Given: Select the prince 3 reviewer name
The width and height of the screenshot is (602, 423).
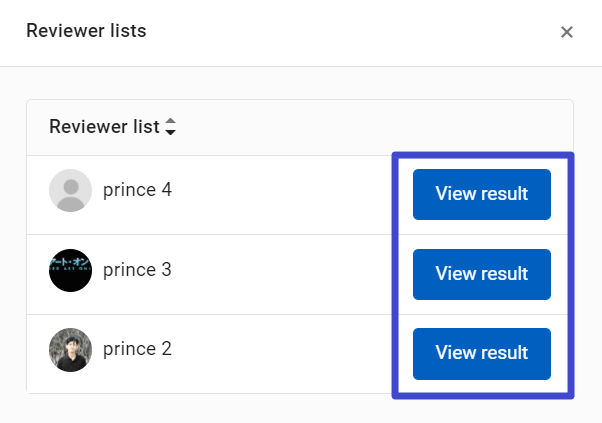Looking at the screenshot, I should coord(137,269).
